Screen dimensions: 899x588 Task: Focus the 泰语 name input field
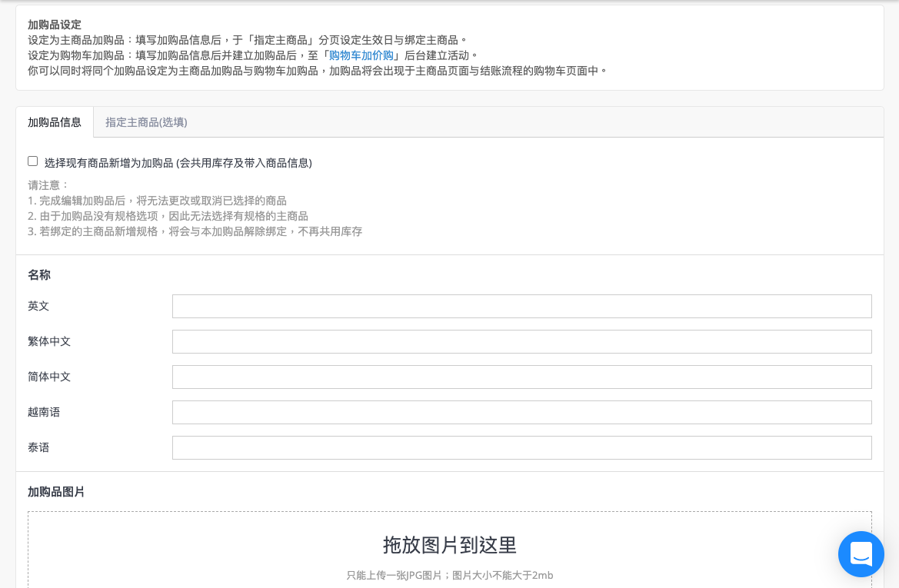pyautogui.click(x=521, y=447)
